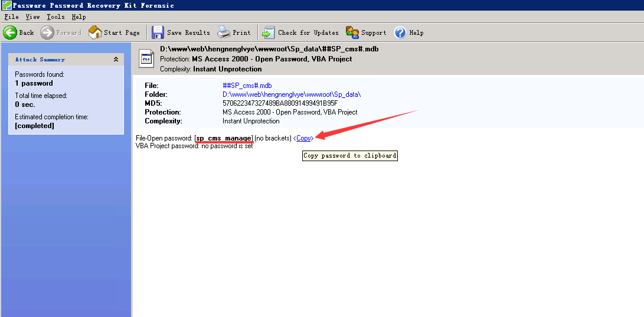Screen dimensions: 644x317
Task: Open the Help menu
Action: coord(79,17)
